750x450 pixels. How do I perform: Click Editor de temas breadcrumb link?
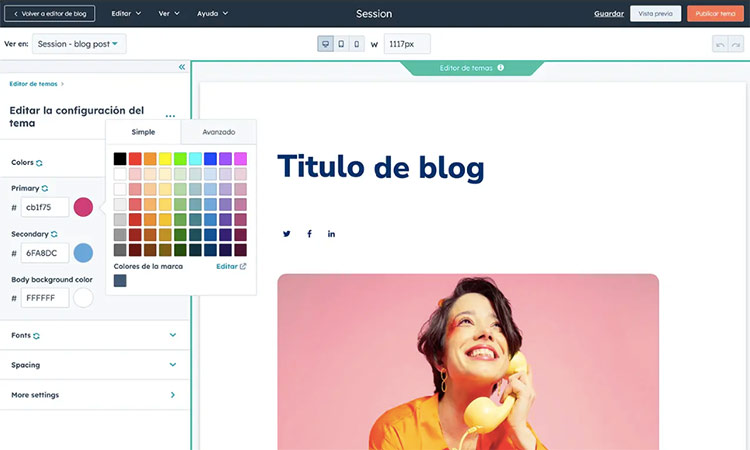coord(33,84)
